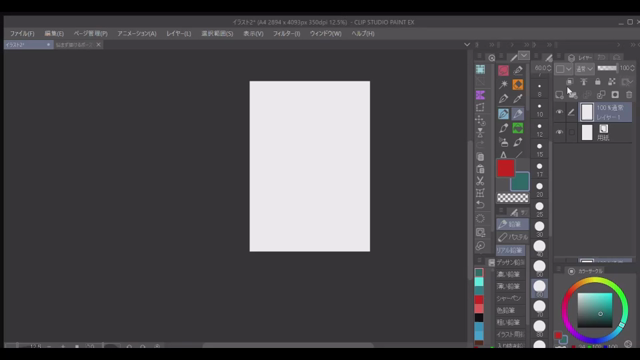
Task: Close the second document tab
Action: coord(98,44)
